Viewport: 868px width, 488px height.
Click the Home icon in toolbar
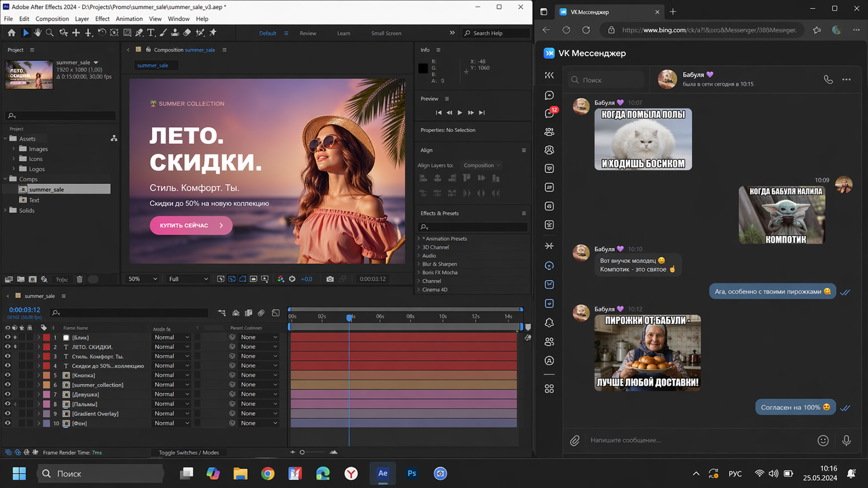point(11,33)
